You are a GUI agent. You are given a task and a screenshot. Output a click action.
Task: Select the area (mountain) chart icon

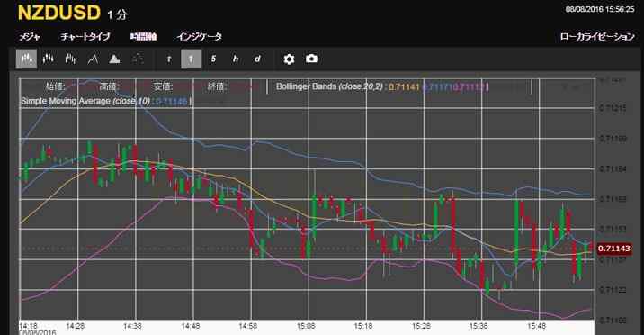(x=114, y=59)
